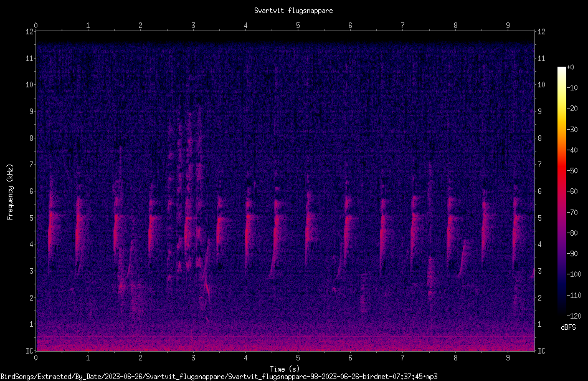The image size is (588, 381).
Task: Click "5" on the left frequency axis
Action: (x=32, y=218)
